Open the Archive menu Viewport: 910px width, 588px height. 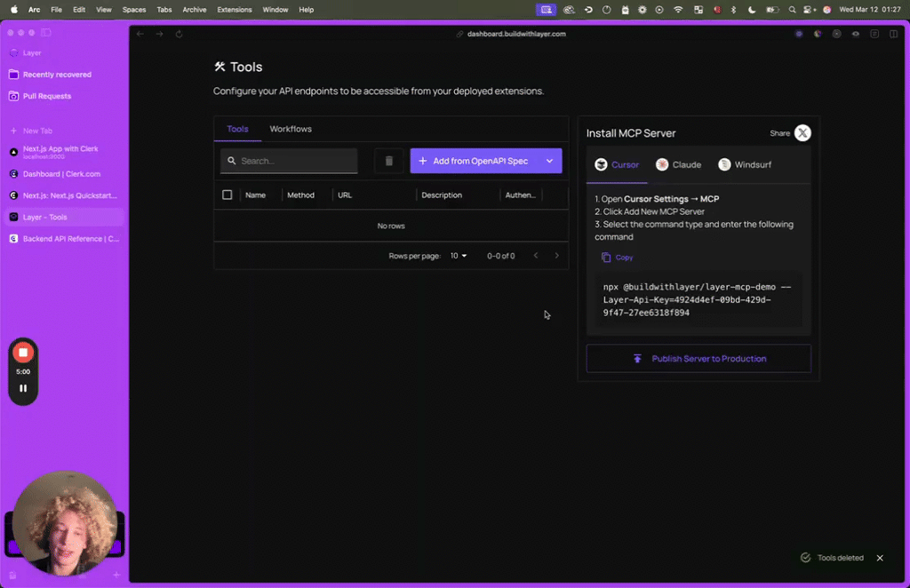coord(195,9)
